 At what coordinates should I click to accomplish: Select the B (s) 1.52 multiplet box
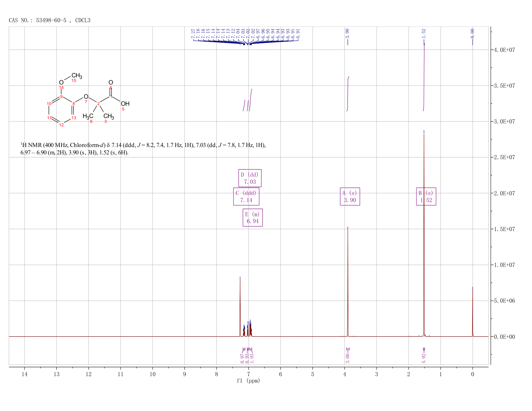coord(426,196)
